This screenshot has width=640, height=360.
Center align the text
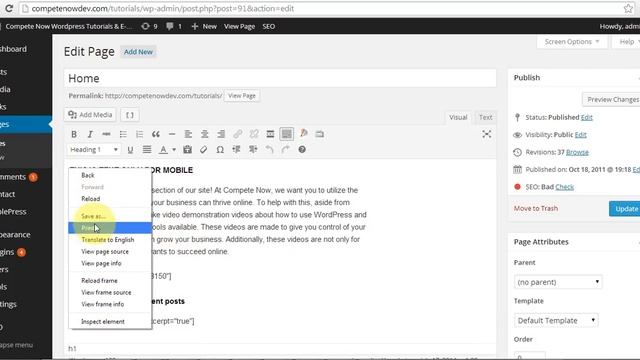pyautogui.click(x=204, y=134)
